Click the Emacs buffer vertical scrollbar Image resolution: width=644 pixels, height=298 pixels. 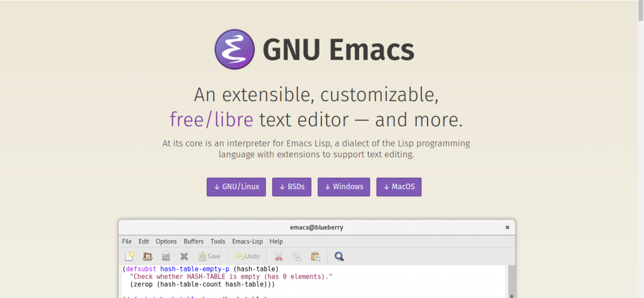click(x=511, y=281)
